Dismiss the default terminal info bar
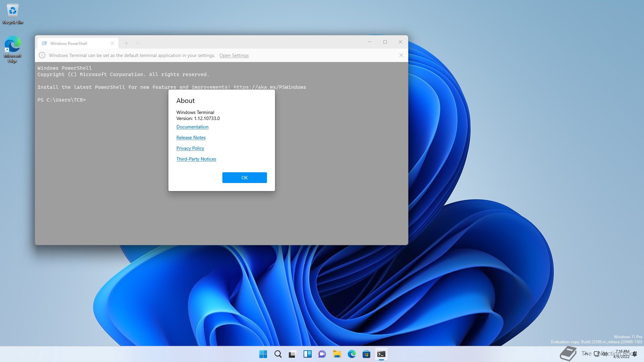The height and width of the screenshot is (362, 644). [401, 55]
